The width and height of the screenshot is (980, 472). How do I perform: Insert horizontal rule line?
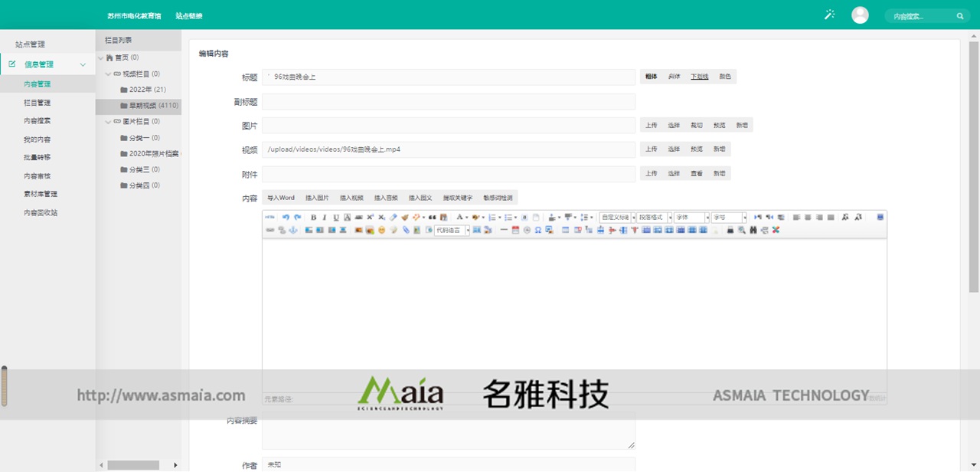point(504,230)
